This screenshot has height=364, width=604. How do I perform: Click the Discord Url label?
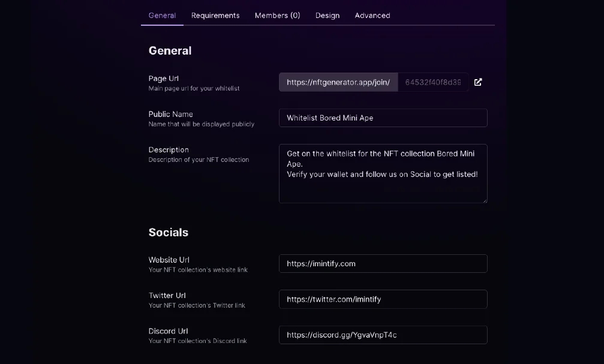[168, 331]
